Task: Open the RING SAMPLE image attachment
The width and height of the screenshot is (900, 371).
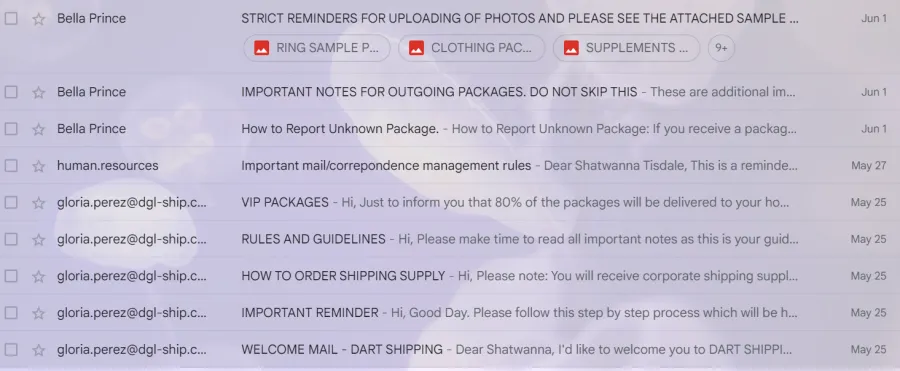Action: (x=317, y=48)
